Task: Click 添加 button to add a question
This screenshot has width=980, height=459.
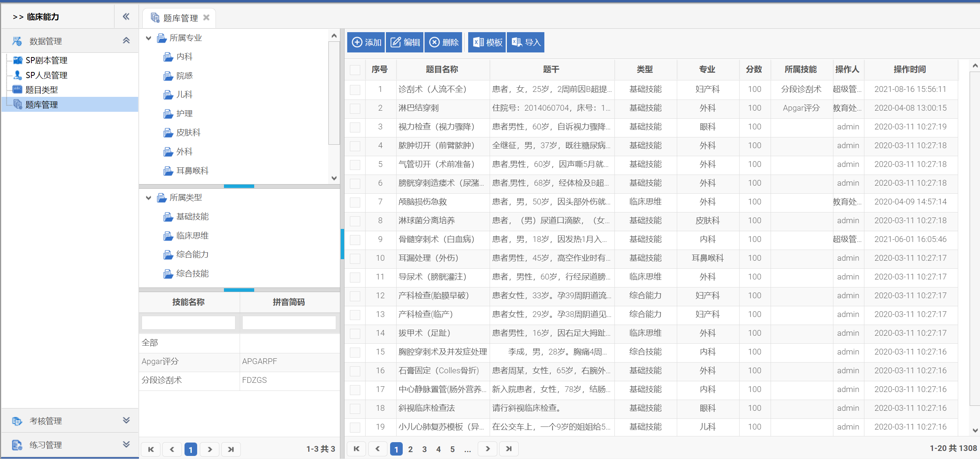Action: [366, 42]
